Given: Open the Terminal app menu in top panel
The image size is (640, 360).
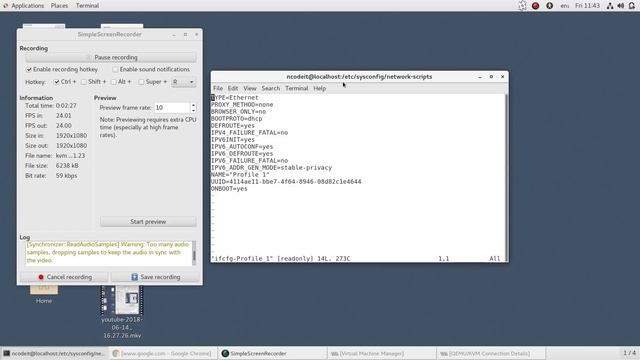Looking at the screenshot, I should (87, 6).
